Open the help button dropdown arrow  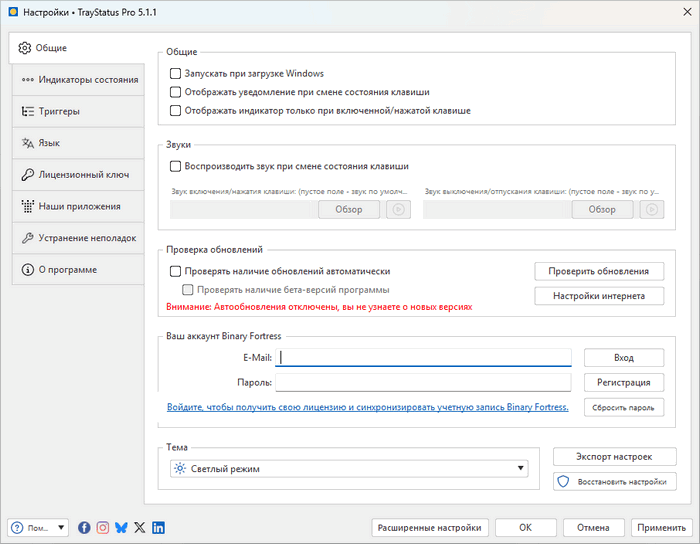(61, 527)
